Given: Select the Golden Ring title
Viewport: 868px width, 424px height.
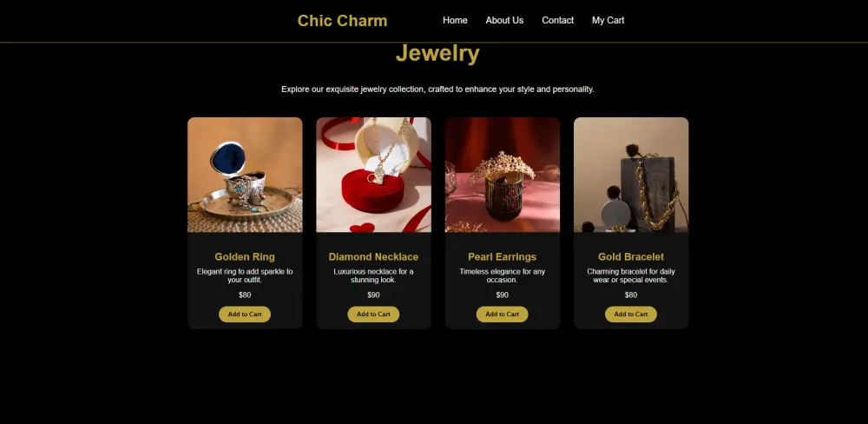Looking at the screenshot, I should pyautogui.click(x=245, y=256).
